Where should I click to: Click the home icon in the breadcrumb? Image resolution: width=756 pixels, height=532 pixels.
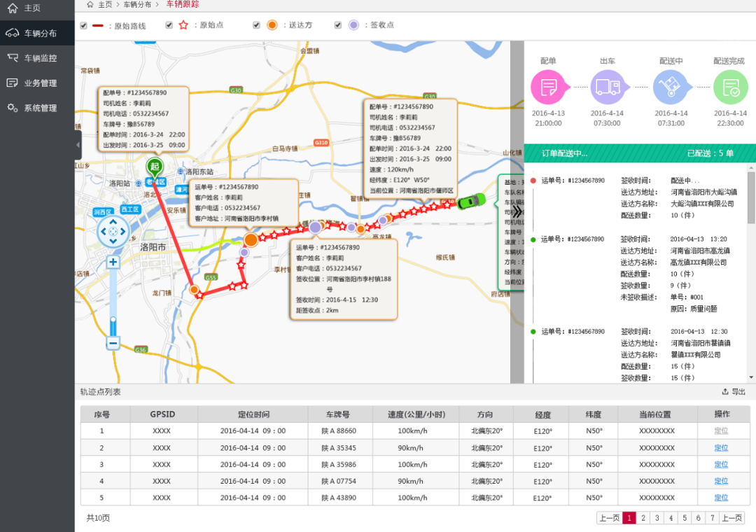point(90,4)
